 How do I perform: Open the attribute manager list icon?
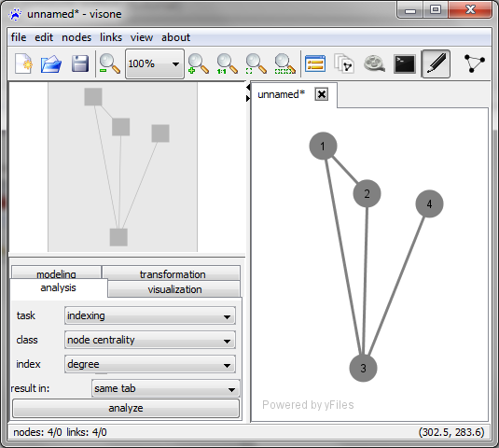click(315, 63)
